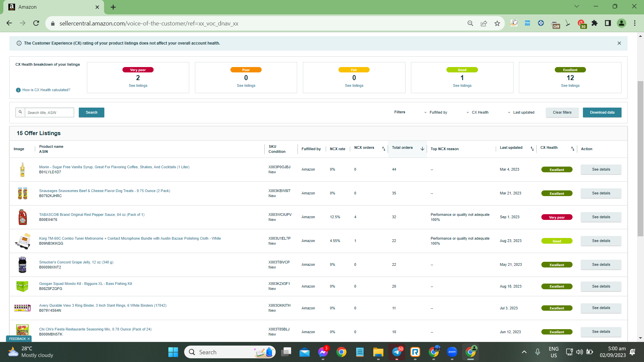Screen dimensions: 644x362
Task: Click the zoom magnifier icon in address bar
Action: (470, 23)
